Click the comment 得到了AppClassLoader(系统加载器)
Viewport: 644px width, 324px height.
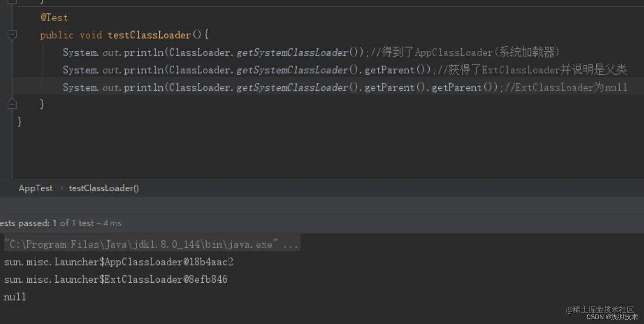coord(465,52)
